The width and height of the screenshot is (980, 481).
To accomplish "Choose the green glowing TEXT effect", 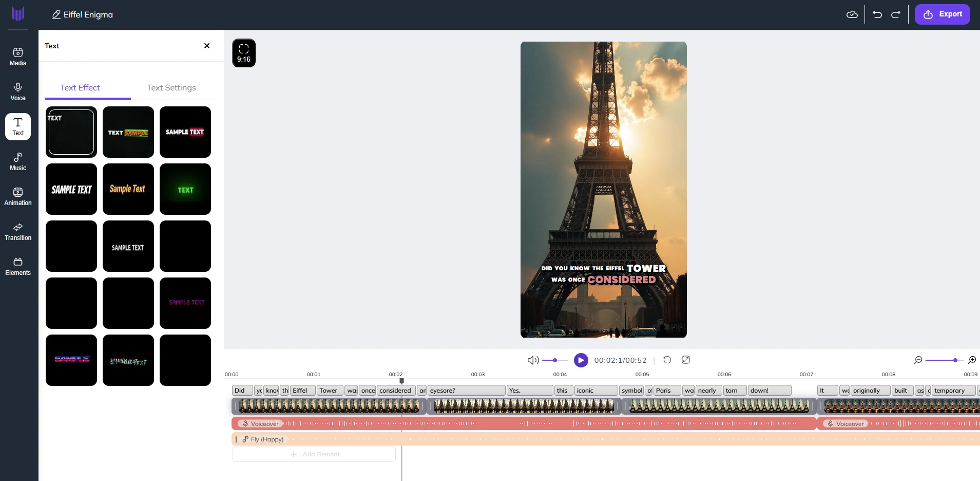I will point(185,189).
